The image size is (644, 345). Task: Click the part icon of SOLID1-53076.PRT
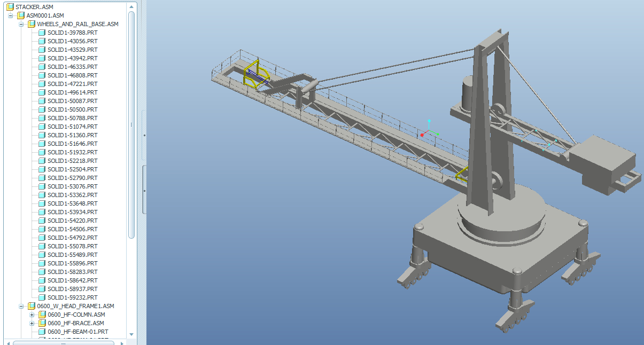click(x=42, y=186)
